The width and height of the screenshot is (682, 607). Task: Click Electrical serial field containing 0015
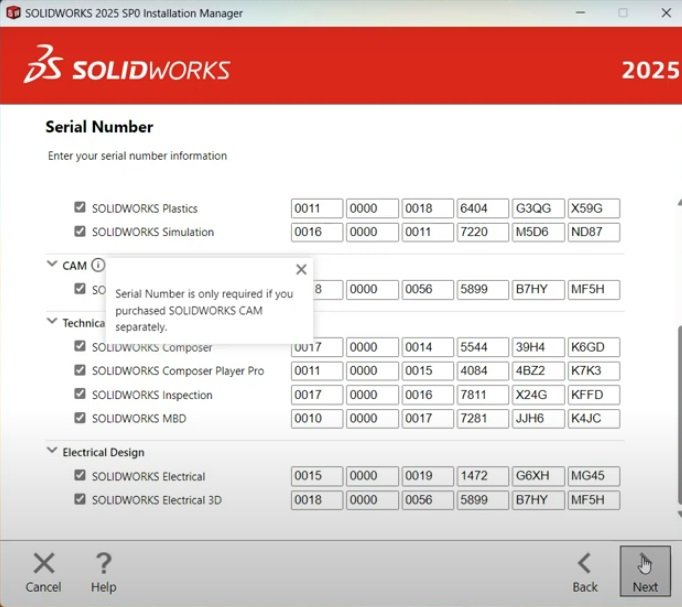click(317, 476)
